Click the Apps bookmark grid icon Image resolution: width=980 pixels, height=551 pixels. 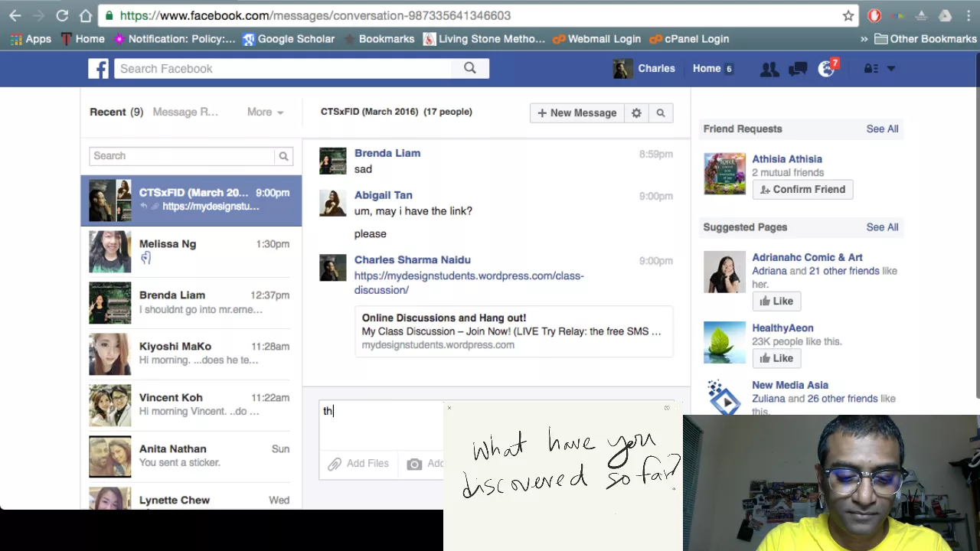click(15, 39)
